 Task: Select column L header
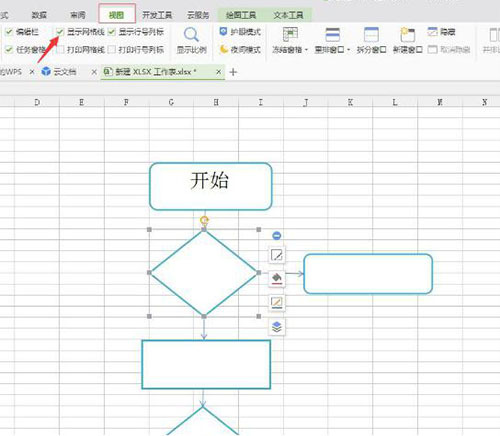(395, 102)
